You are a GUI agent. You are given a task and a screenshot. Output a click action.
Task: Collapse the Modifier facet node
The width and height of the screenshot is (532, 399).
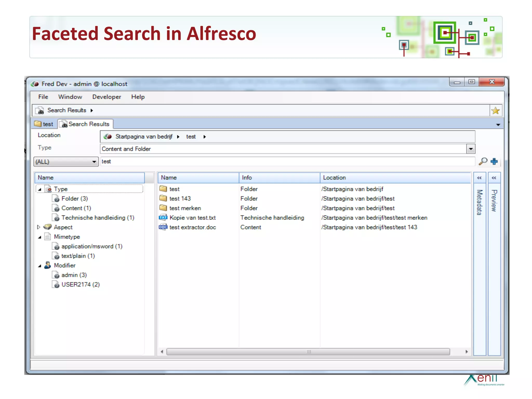coord(39,266)
